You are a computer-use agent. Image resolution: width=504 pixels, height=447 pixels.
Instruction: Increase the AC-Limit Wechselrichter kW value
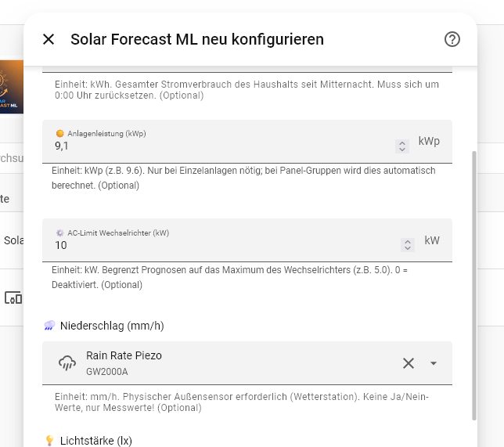(x=408, y=242)
